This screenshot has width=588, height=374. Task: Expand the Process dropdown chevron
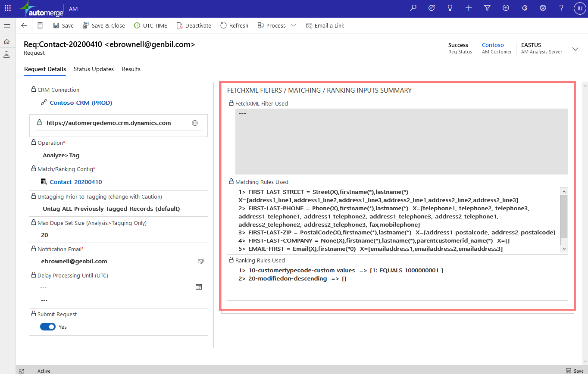tap(294, 26)
